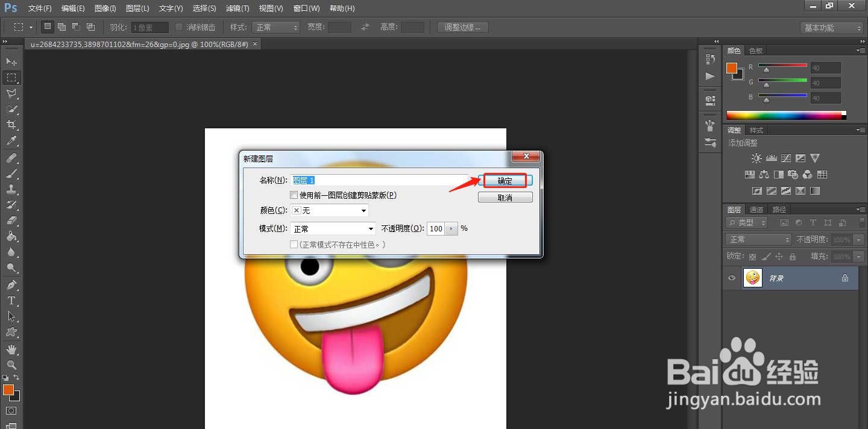Select the Move tool
This screenshot has height=429, width=868.
(x=11, y=61)
